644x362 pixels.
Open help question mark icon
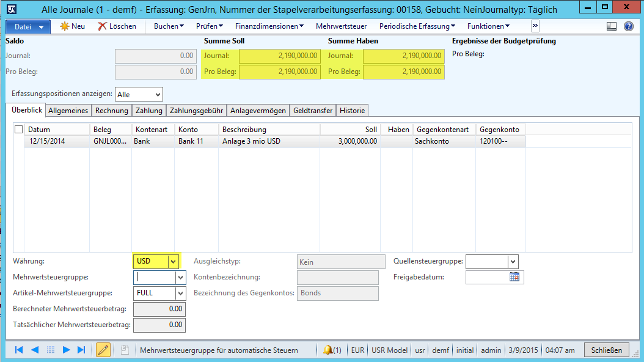(629, 26)
